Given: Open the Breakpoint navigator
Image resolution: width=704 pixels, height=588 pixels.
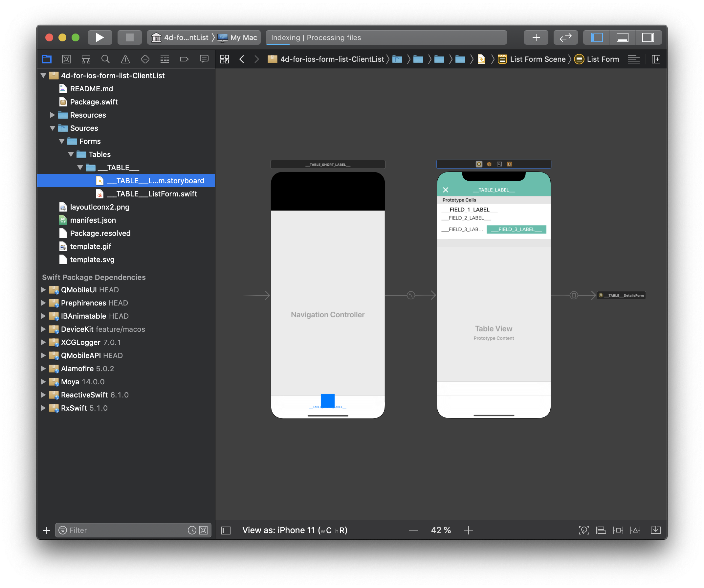Looking at the screenshot, I should tap(184, 59).
